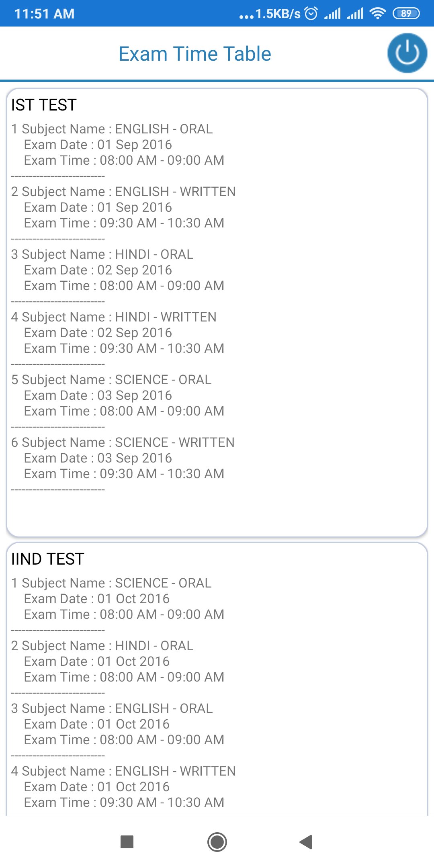Image resolution: width=434 pixels, height=868 pixels.
Task: Tap the alarm clock status icon
Action: click(x=311, y=14)
